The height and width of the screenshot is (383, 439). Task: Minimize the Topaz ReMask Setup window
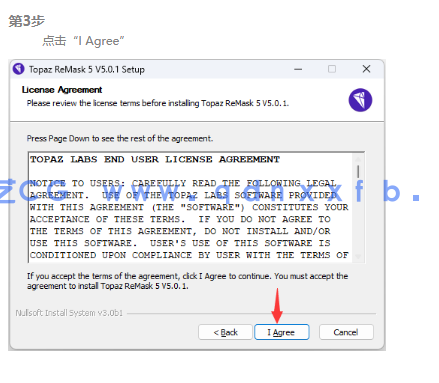point(298,69)
